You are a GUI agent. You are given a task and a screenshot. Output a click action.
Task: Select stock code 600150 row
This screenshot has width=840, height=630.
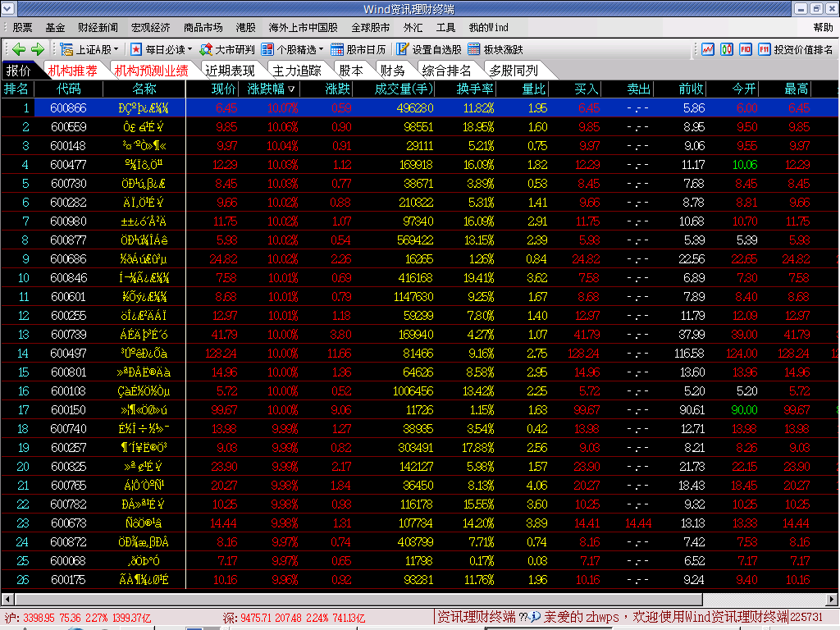(419, 410)
